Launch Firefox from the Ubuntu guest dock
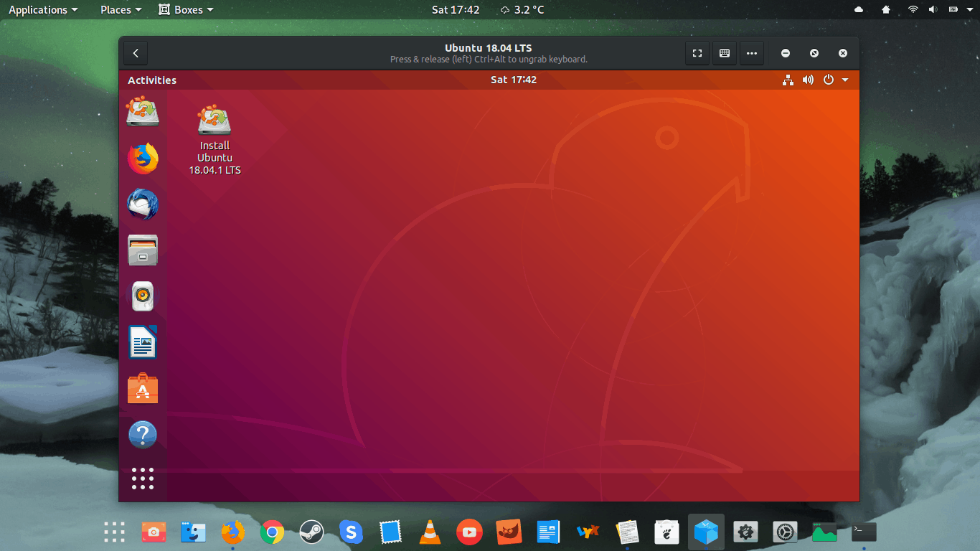The image size is (980, 551). [x=143, y=159]
